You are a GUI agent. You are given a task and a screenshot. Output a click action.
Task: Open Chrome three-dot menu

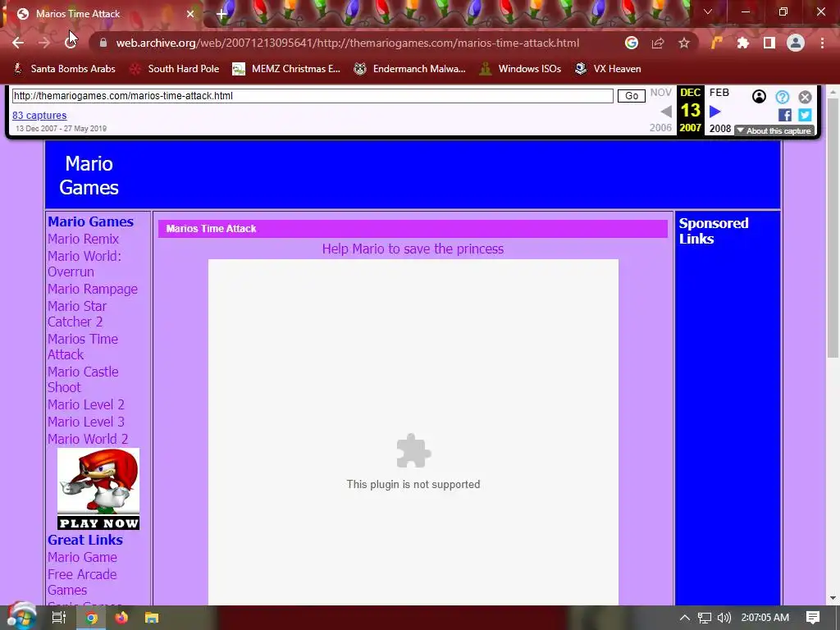point(822,43)
